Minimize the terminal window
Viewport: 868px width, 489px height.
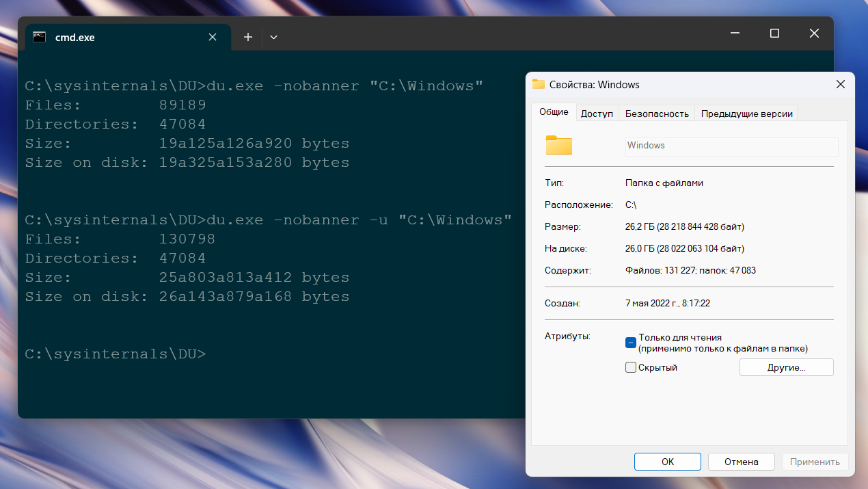pyautogui.click(x=735, y=33)
